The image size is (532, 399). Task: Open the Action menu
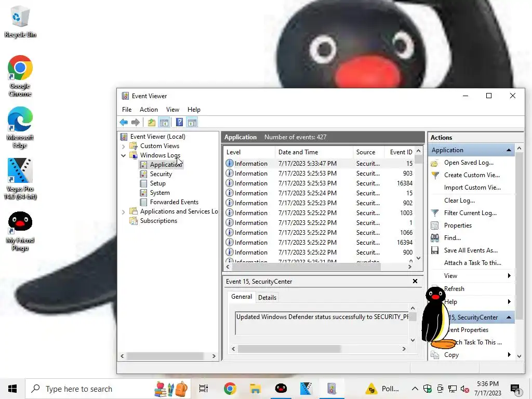[x=149, y=110]
